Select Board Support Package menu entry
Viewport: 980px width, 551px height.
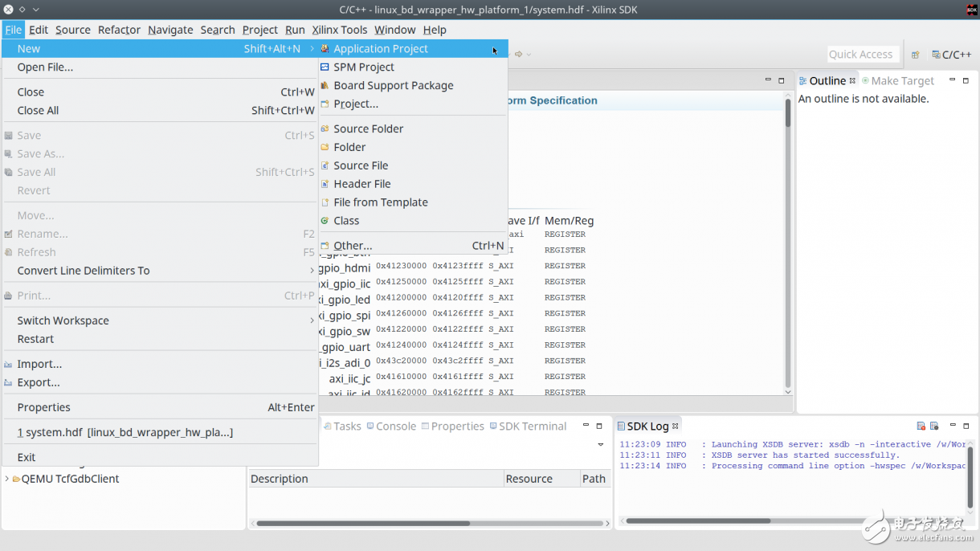click(393, 86)
